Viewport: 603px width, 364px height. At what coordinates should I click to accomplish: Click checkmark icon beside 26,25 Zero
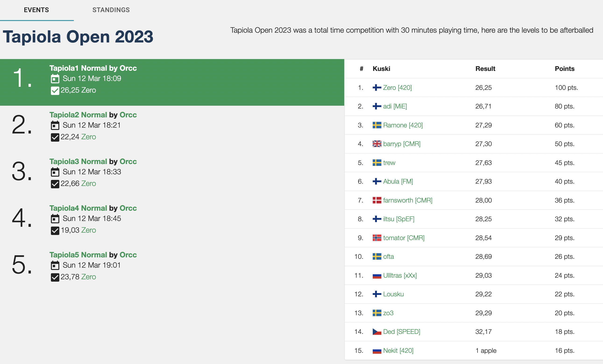(x=55, y=91)
